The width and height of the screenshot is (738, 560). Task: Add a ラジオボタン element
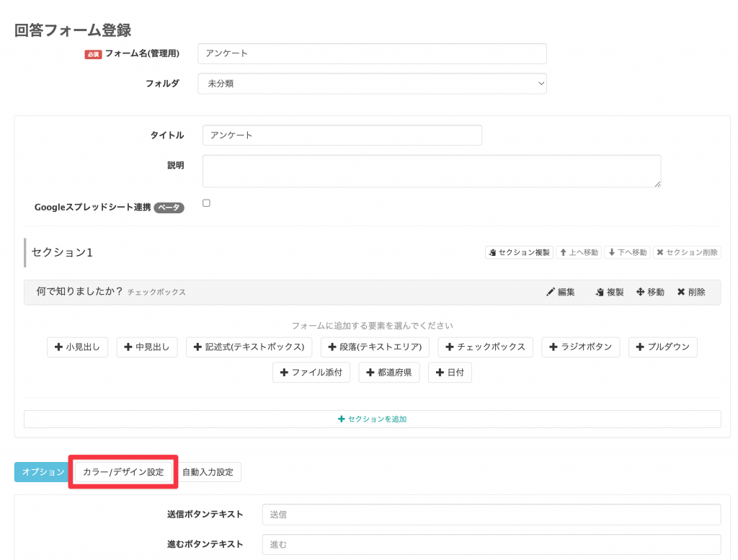click(580, 347)
